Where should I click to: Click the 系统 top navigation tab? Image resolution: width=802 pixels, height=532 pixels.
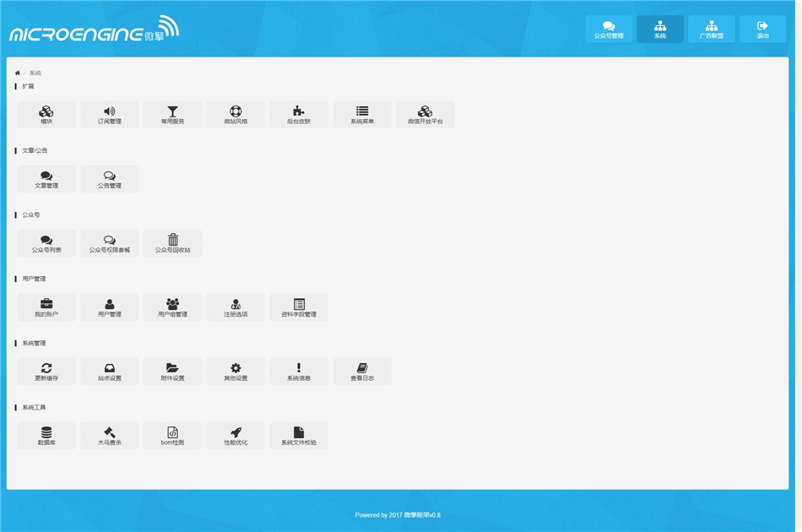click(x=660, y=30)
